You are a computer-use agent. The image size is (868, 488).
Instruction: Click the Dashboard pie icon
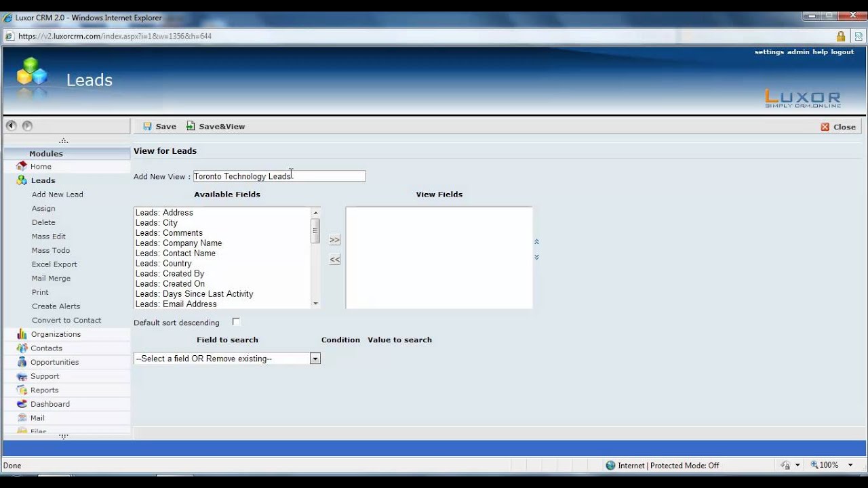22,404
